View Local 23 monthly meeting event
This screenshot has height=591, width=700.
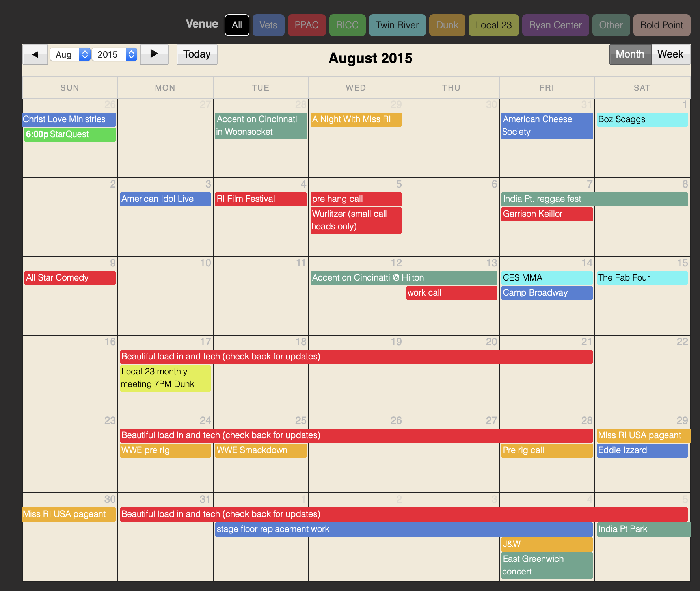pyautogui.click(x=165, y=378)
